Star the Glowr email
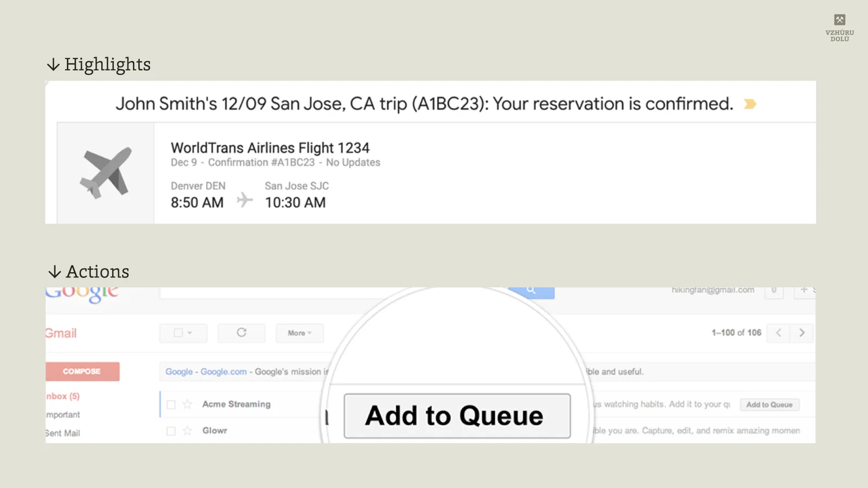Screen dimensions: 868x488 point(187,430)
